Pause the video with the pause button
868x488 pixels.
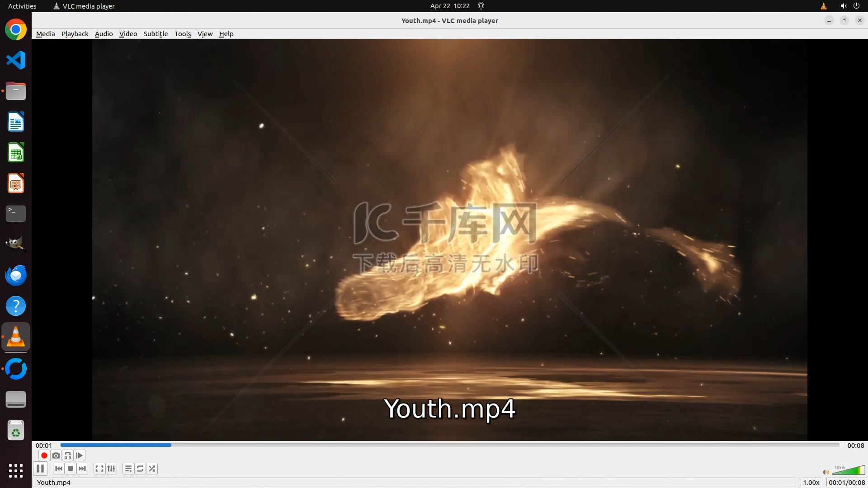pos(40,469)
